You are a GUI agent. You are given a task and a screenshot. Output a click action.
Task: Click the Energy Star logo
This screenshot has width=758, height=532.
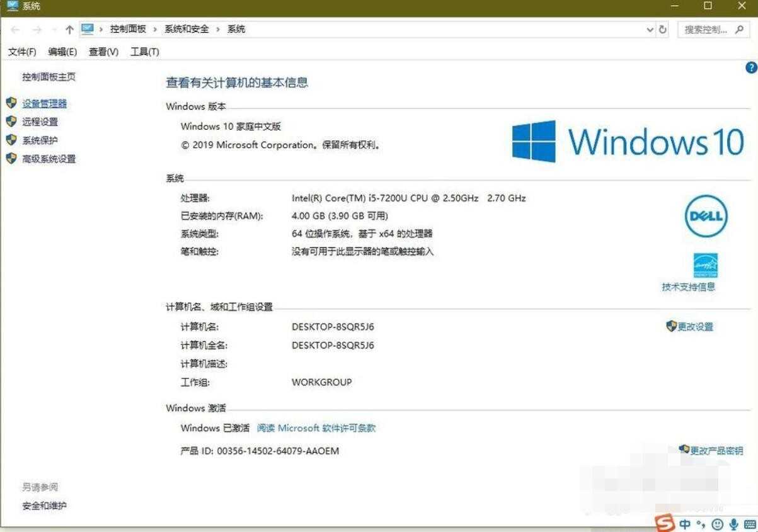(706, 266)
